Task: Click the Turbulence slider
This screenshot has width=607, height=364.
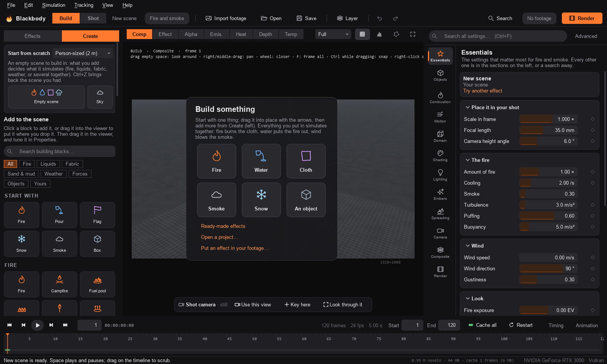Action: click(548, 205)
